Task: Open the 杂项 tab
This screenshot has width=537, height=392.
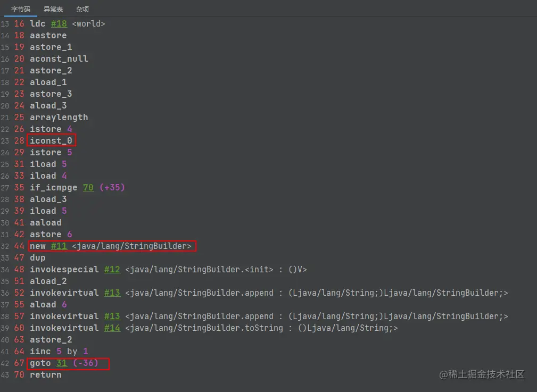Action: coord(82,8)
